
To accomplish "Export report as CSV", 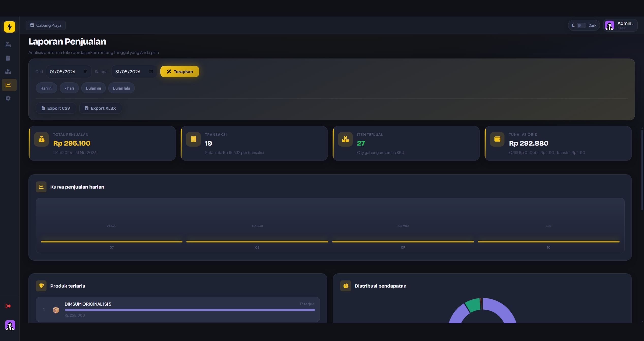I will point(56,108).
